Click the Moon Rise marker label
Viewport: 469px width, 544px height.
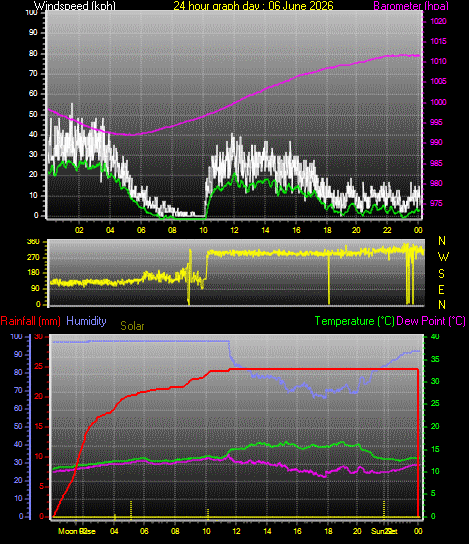coord(77,531)
